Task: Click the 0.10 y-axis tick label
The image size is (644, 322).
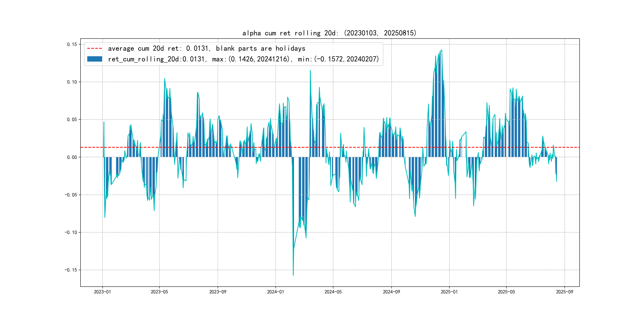Action: (72, 82)
